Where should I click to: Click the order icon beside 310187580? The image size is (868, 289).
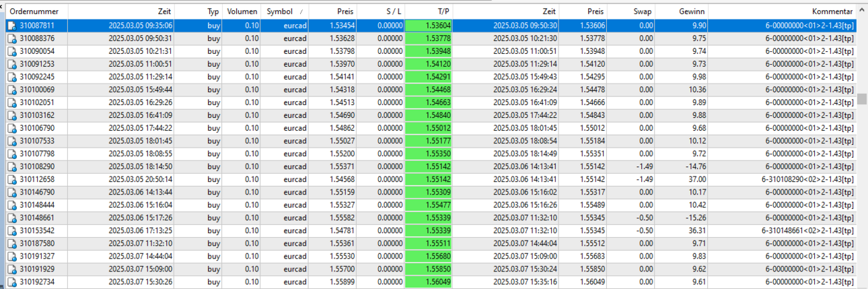pyautogui.click(x=11, y=243)
